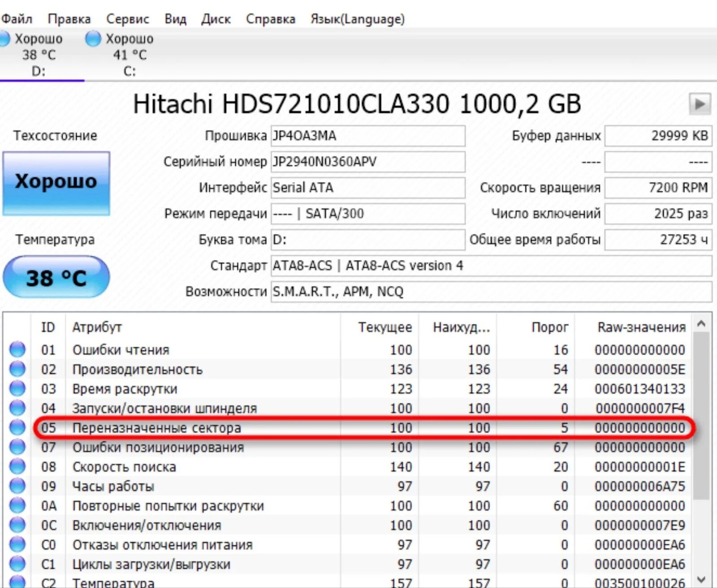Click the serial number field JP2940N0360APV

[x=368, y=162]
